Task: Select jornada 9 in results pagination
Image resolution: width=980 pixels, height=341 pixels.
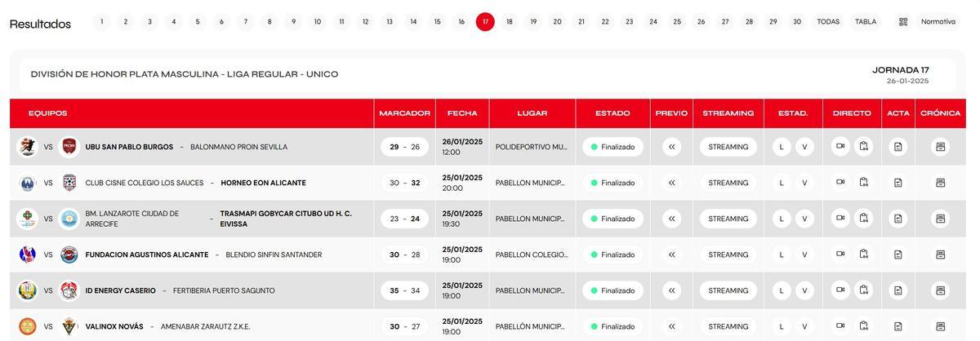Action: click(x=293, y=22)
